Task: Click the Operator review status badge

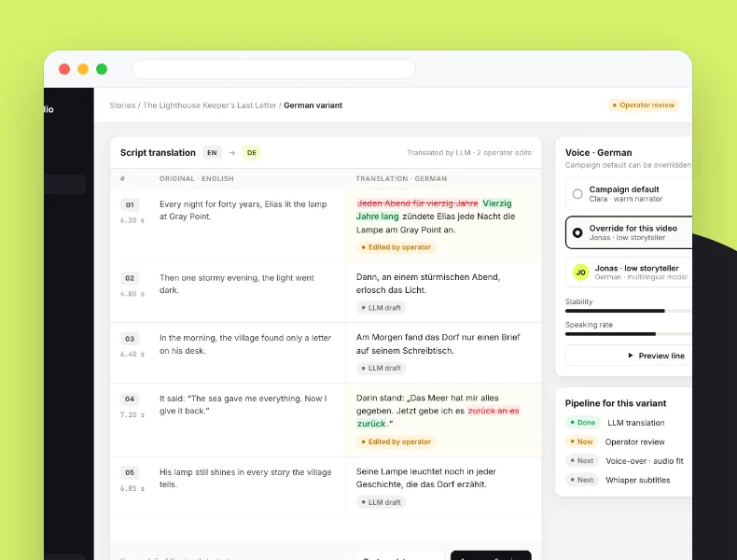Action: point(643,105)
